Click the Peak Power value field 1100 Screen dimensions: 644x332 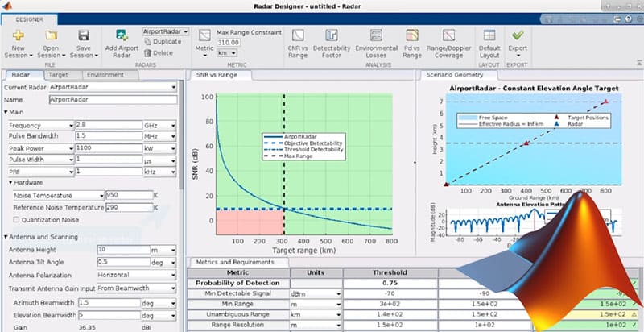pos(109,148)
